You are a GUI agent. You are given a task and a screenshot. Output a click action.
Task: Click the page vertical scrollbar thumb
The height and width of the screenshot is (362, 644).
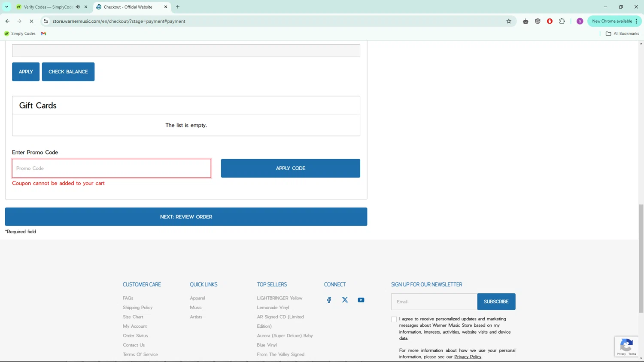coord(641,259)
